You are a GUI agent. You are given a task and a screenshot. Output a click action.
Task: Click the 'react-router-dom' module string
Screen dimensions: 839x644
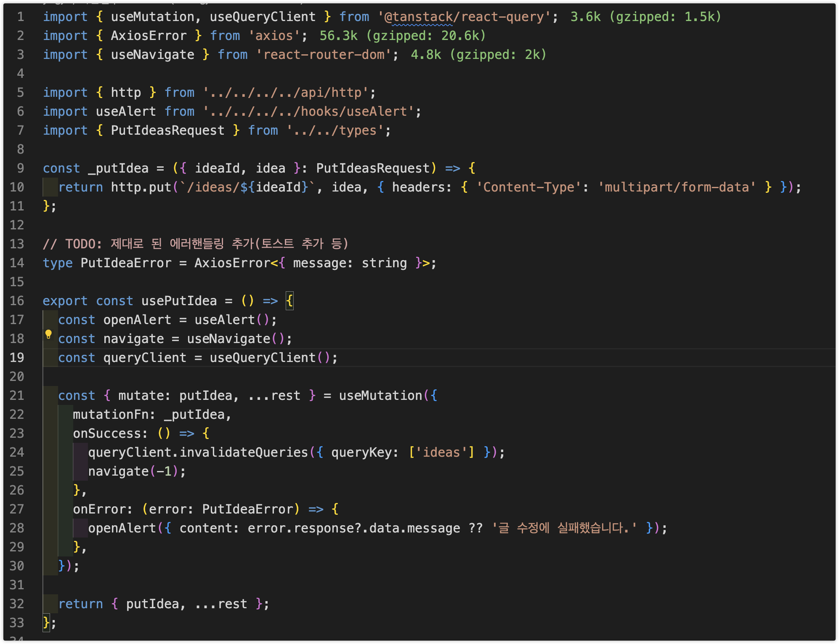324,55
